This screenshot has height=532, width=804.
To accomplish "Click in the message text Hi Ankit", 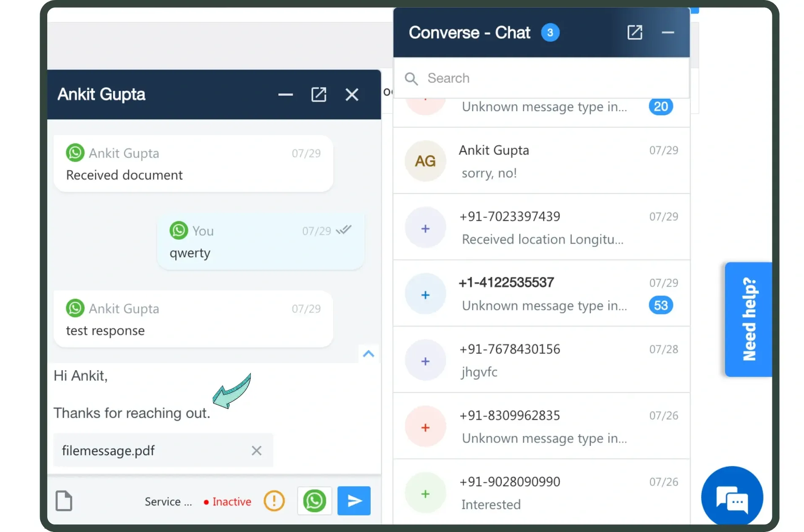I will pos(81,376).
